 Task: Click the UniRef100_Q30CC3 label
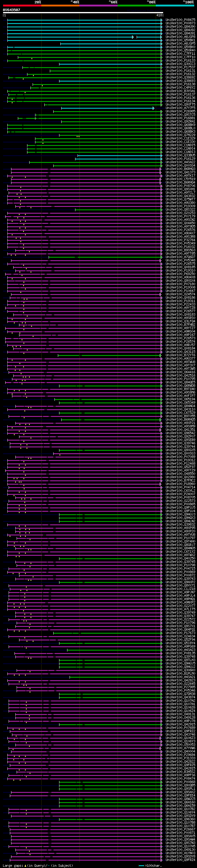tap(180, 64)
